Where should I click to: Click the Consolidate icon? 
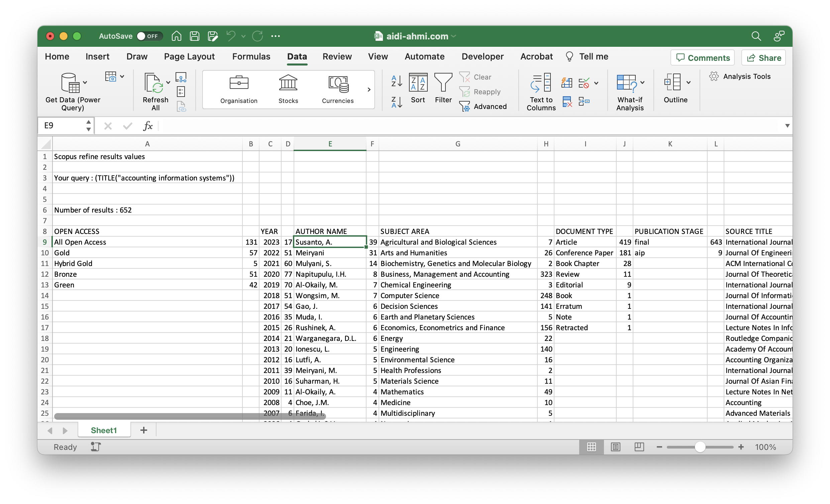point(584,101)
